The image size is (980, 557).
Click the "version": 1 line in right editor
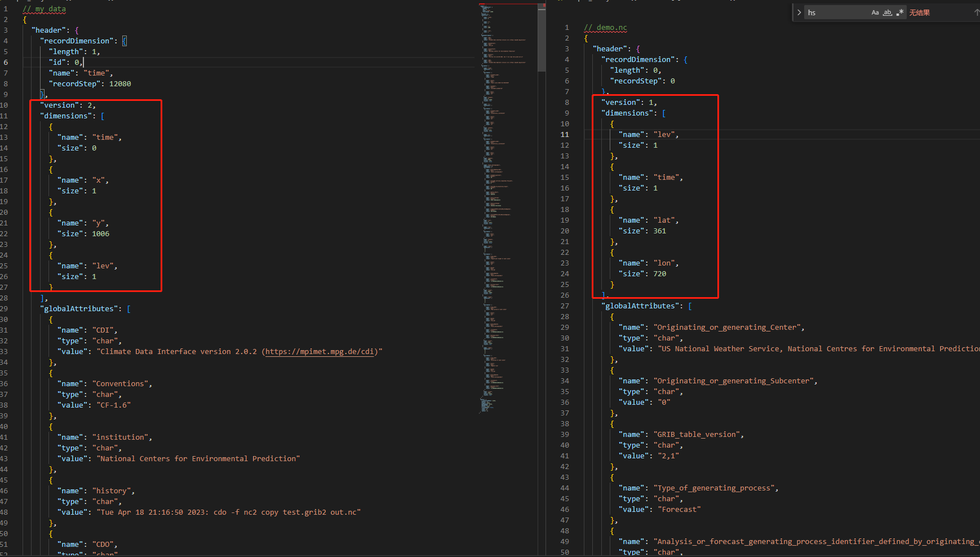pyautogui.click(x=629, y=103)
